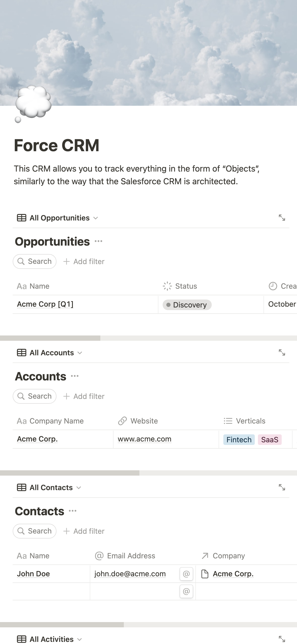The image size is (297, 644).
Task: Select the Fintech vertical tag
Action: (239, 440)
